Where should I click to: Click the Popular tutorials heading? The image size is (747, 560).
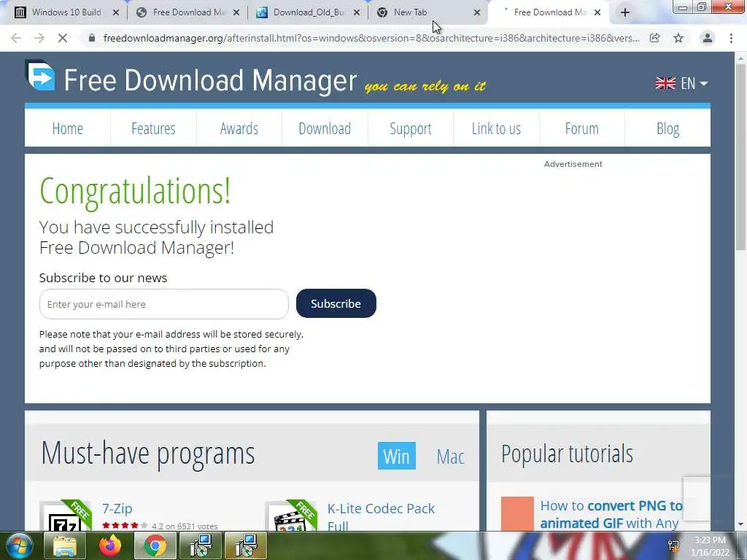[567, 454]
